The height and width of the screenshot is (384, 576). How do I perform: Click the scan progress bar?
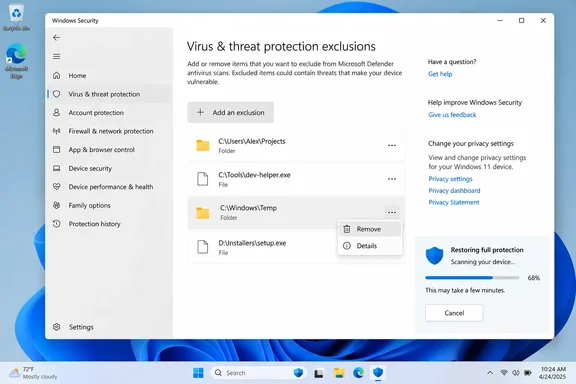472,278
